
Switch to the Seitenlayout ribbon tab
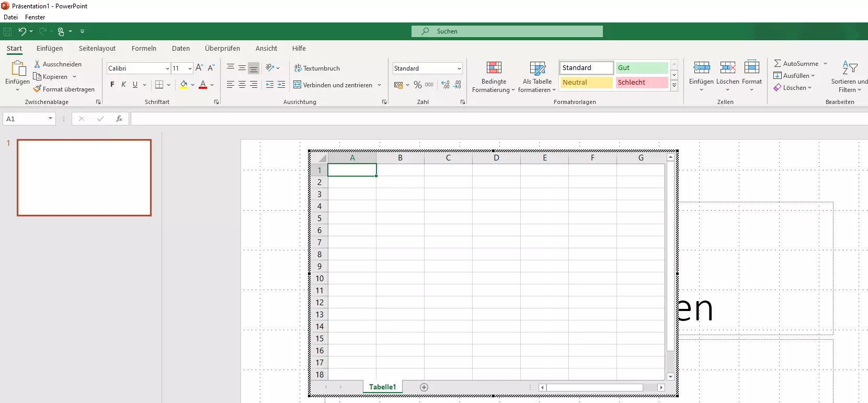[x=97, y=48]
